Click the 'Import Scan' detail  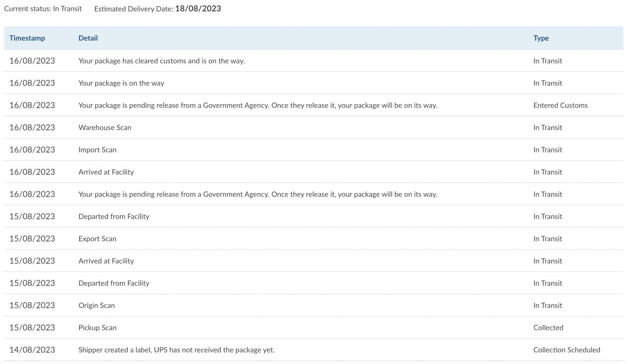tap(97, 150)
